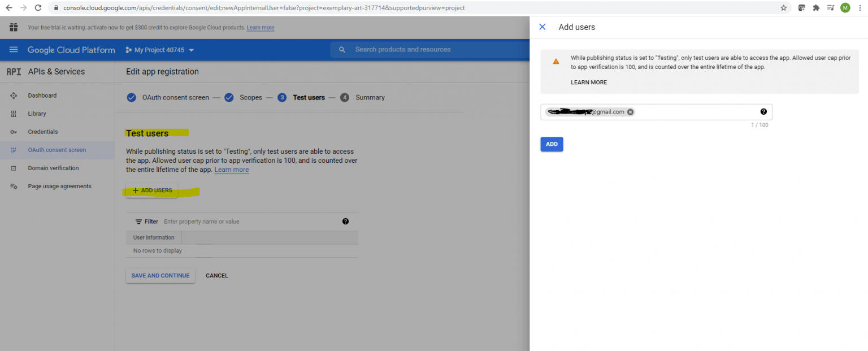
Task: Click the Dashboard compass icon in the sidebar
Action: coord(14,96)
